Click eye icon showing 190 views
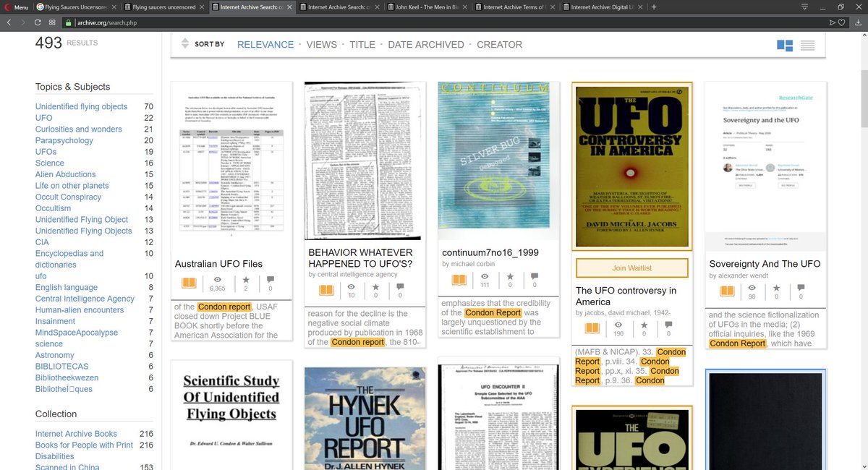868x470 pixels. [617, 325]
